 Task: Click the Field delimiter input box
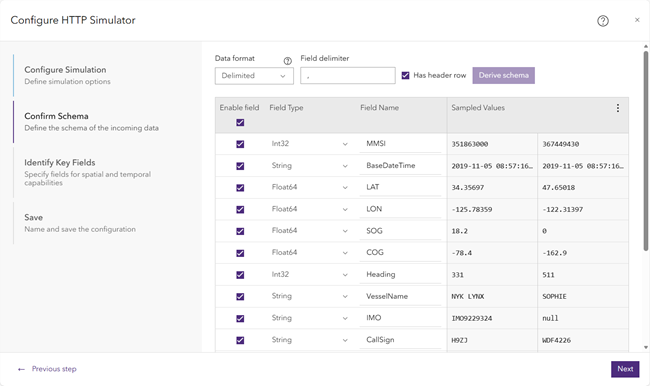coord(348,75)
